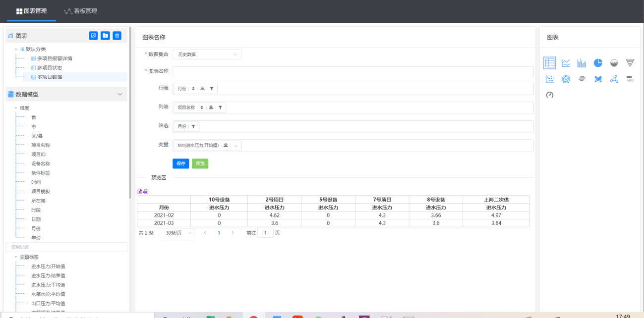This screenshot has width=644, height=318.
Task: Click the add folder icon in 图表 panel
Action: coord(105,36)
